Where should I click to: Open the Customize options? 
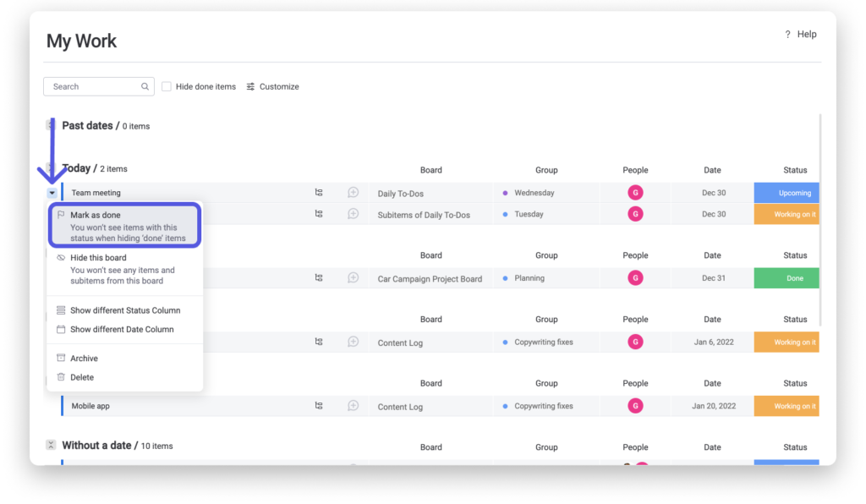pos(272,86)
